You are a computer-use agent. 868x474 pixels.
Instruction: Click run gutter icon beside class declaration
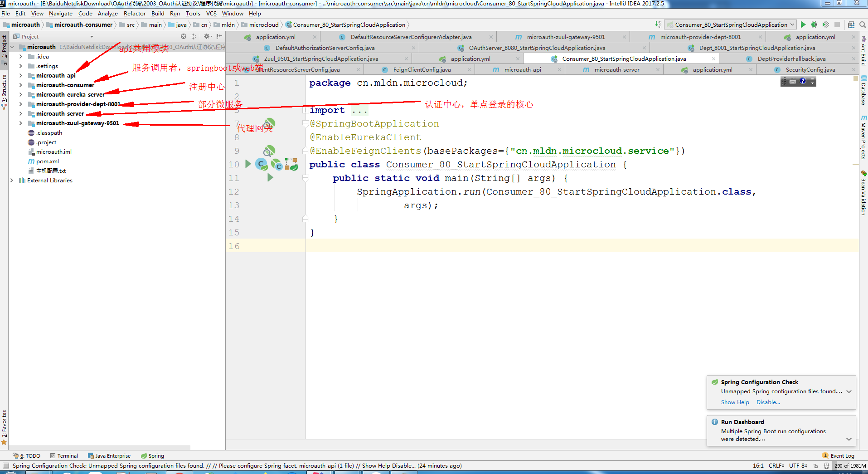point(248,164)
